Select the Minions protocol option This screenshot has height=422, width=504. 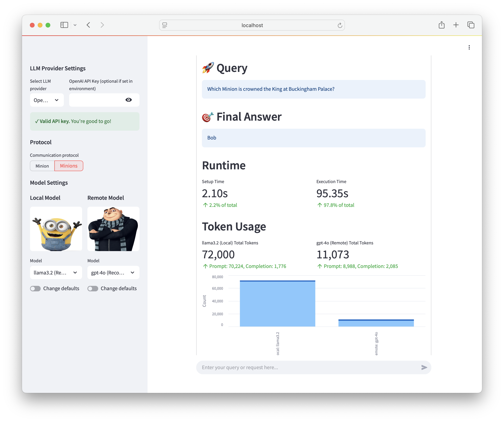coord(69,166)
